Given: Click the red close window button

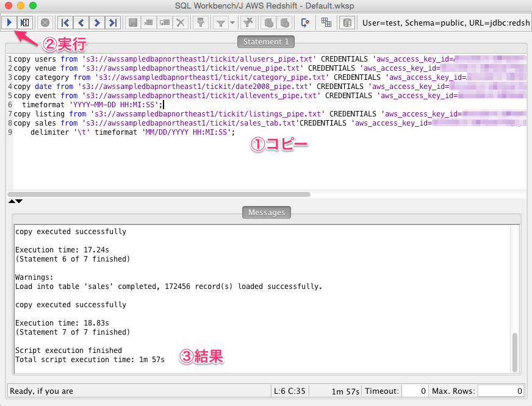Looking at the screenshot, I should (9, 5).
